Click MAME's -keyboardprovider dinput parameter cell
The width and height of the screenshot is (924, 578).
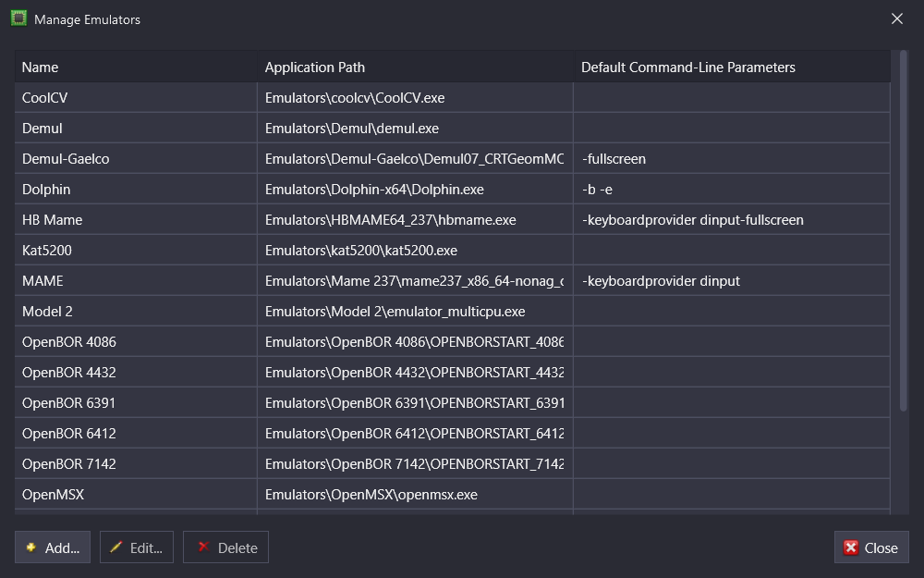click(x=732, y=281)
